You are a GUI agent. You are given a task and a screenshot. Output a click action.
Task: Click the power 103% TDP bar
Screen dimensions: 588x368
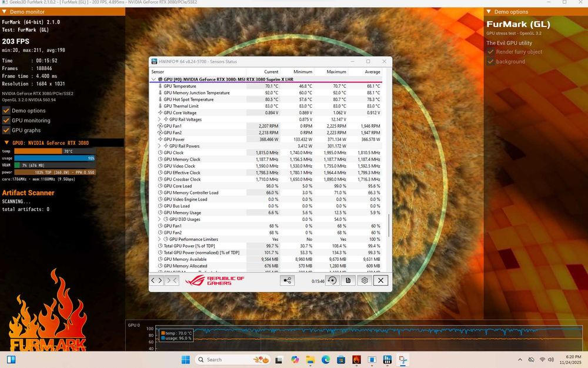point(55,172)
